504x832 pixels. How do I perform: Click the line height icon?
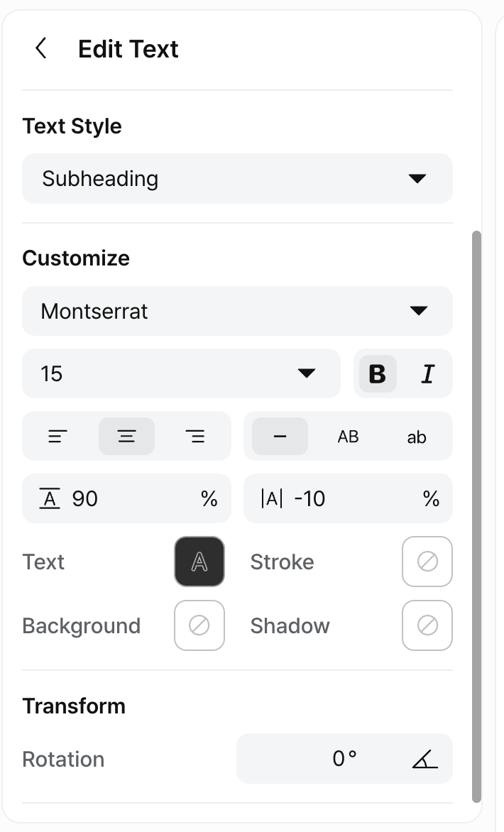coord(49,499)
